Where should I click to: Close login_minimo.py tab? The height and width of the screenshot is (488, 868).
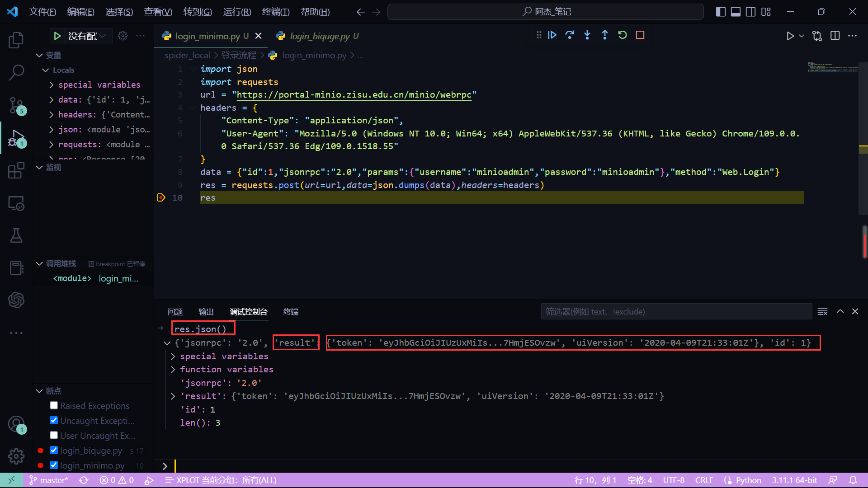pos(259,36)
